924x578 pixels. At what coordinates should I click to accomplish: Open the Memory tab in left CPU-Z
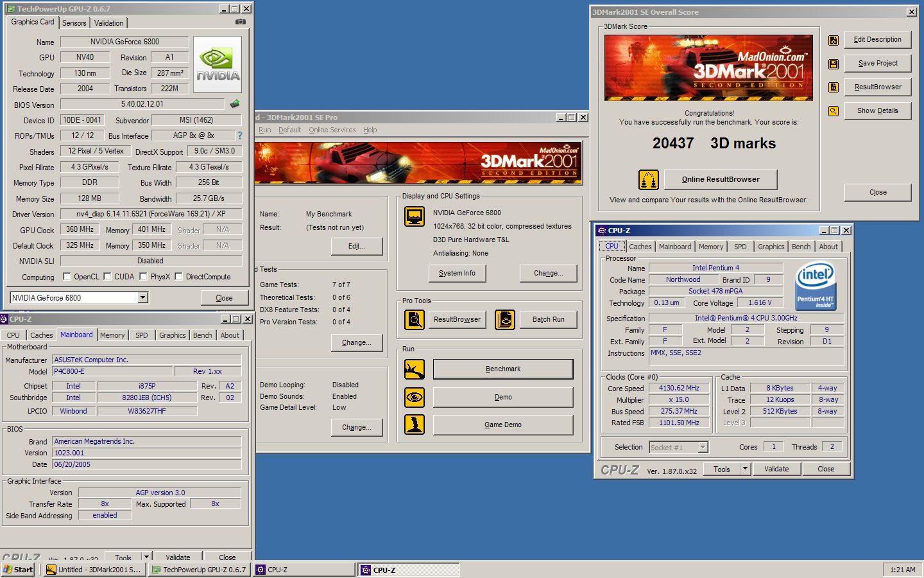click(x=112, y=335)
